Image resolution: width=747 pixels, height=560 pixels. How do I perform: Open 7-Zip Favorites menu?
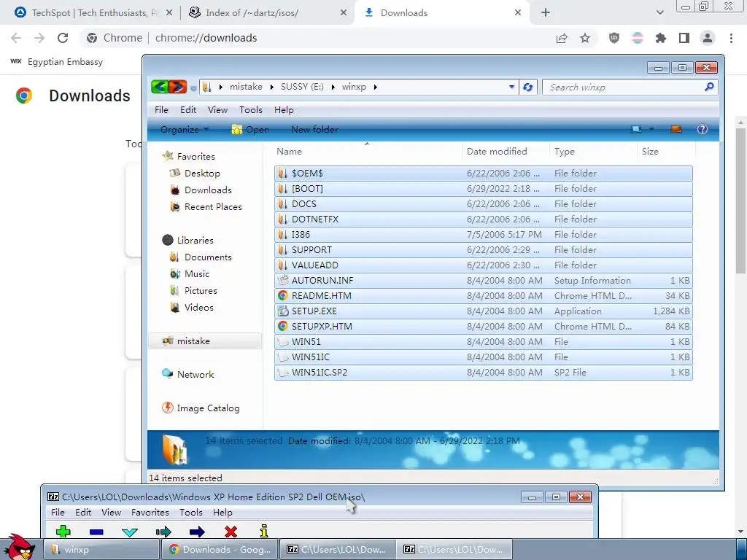[150, 513]
